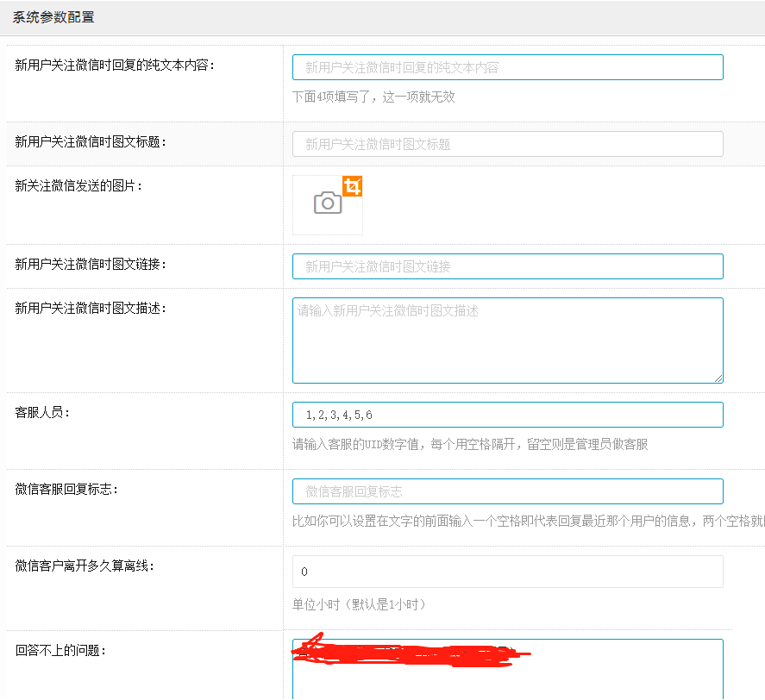Click the 客服人员 label text
Screen dimensions: 765x700
click(42, 412)
